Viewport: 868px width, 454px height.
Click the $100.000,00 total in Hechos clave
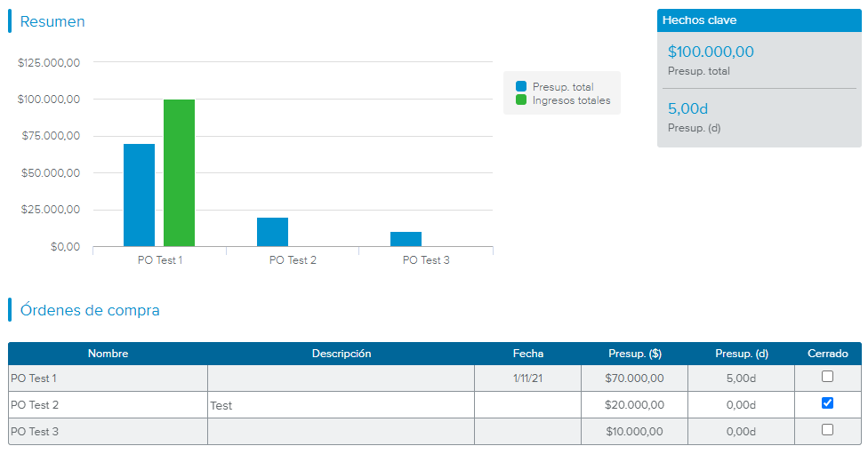tap(711, 52)
